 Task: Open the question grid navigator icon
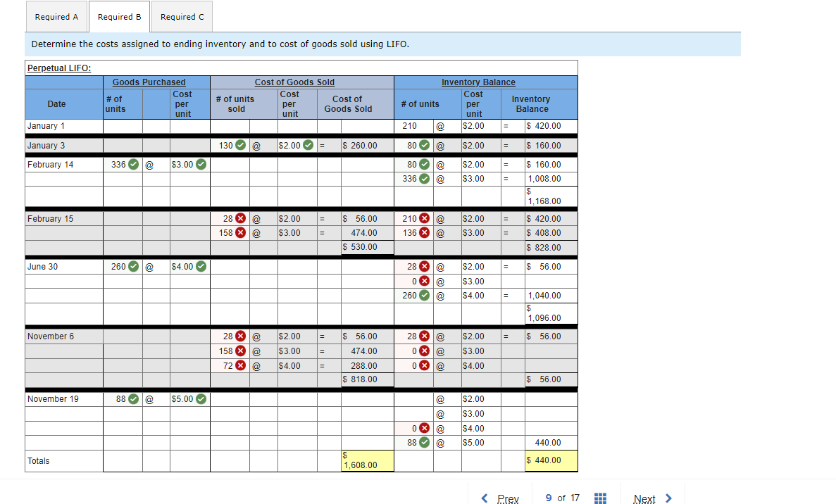(600, 498)
